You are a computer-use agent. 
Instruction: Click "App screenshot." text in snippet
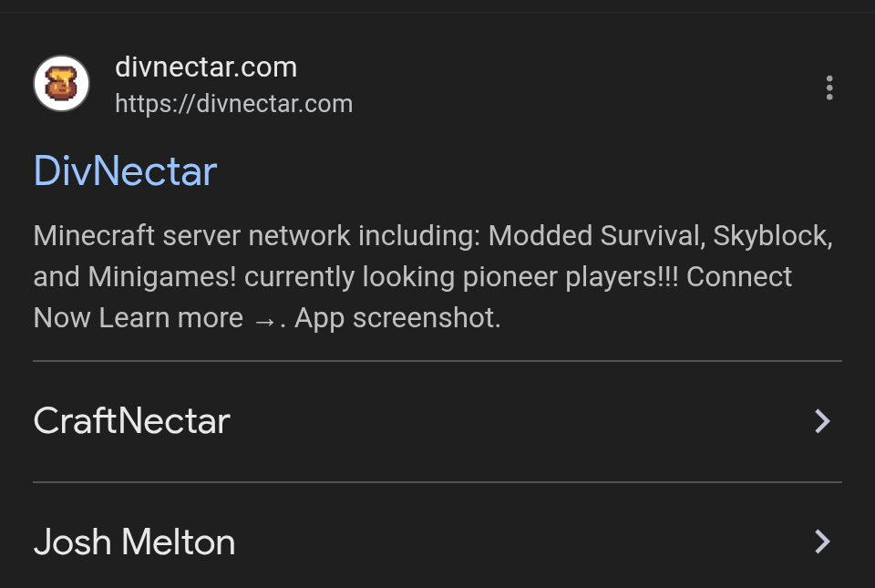click(x=398, y=318)
